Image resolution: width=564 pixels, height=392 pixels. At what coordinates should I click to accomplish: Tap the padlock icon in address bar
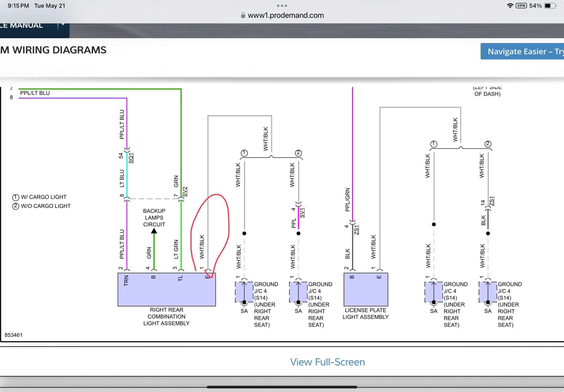coord(243,15)
